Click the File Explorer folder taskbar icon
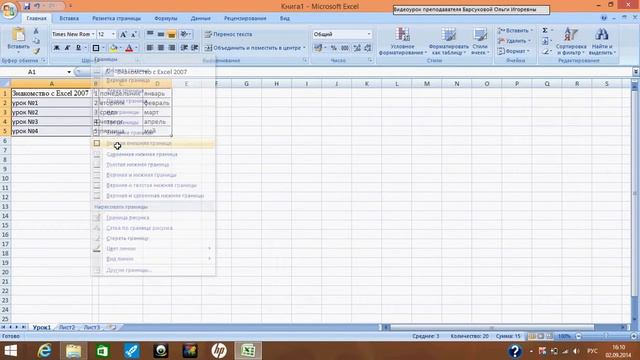 click(73, 351)
